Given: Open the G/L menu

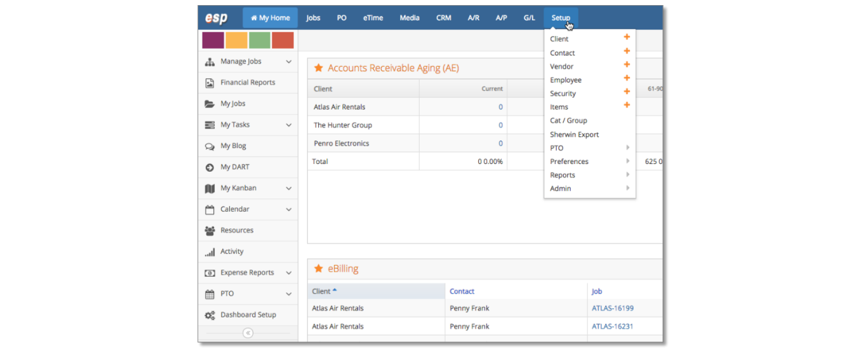Looking at the screenshot, I should pos(530,18).
